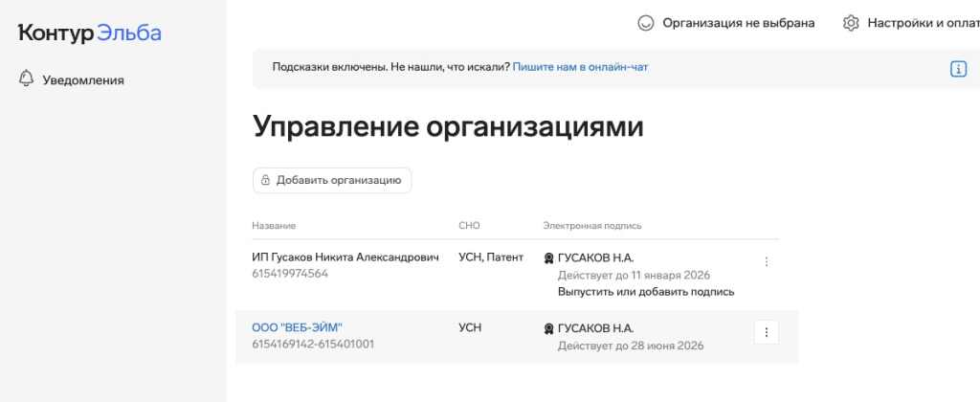980x402 pixels.
Task: Follow the Пишите нам в онлайн-чат link
Action: pyautogui.click(x=580, y=67)
